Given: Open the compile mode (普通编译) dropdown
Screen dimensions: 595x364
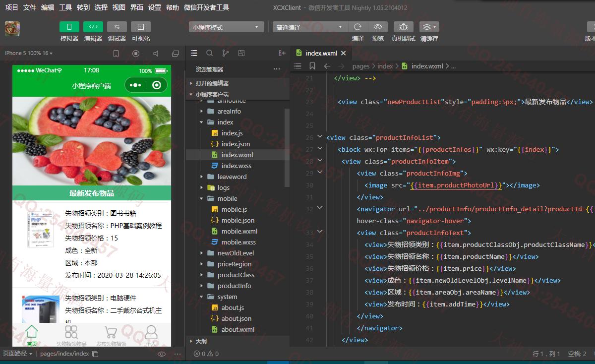Looking at the screenshot, I should click(310, 27).
